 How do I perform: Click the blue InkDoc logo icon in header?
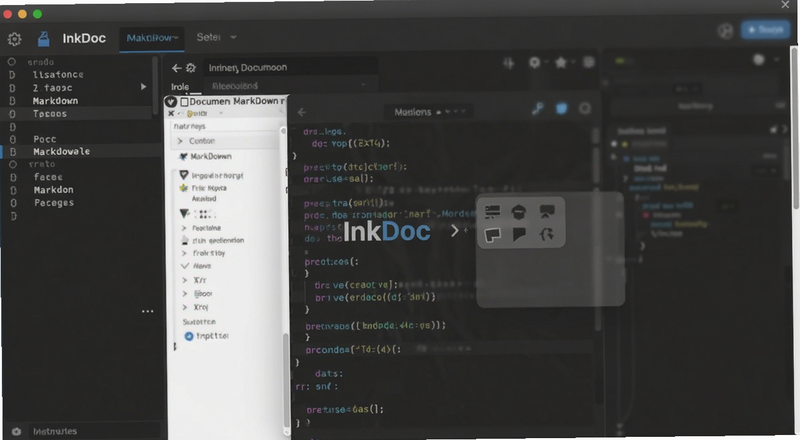(43, 39)
